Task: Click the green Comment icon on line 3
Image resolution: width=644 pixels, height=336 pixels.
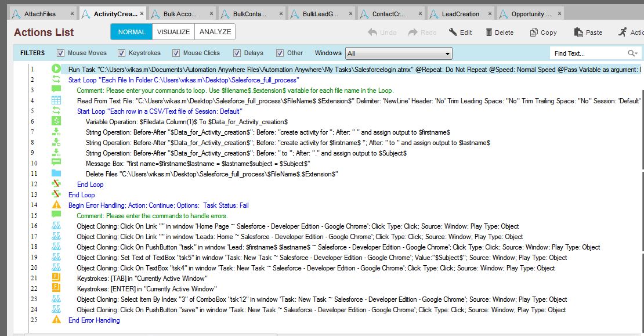Action: click(x=56, y=90)
